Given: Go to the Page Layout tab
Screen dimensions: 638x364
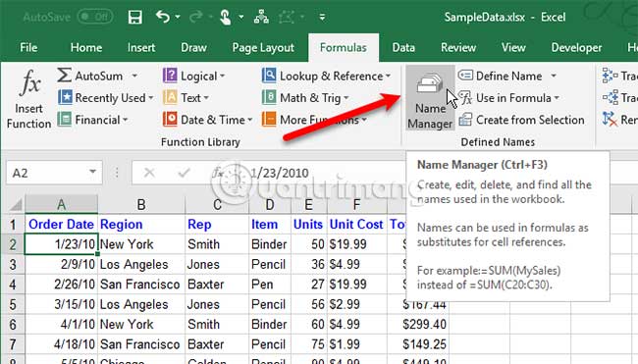Looking at the screenshot, I should point(263,47).
